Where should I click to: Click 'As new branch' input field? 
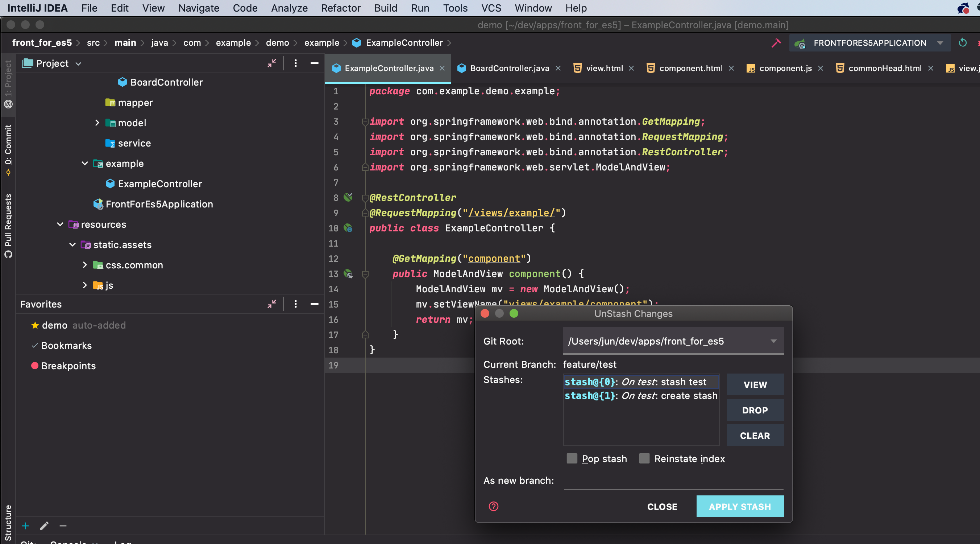click(673, 481)
